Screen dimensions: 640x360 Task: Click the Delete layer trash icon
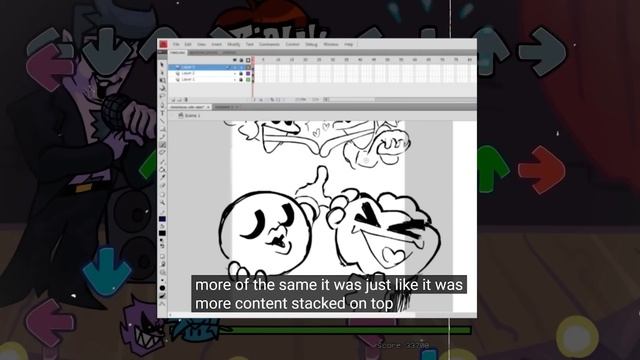click(x=187, y=100)
